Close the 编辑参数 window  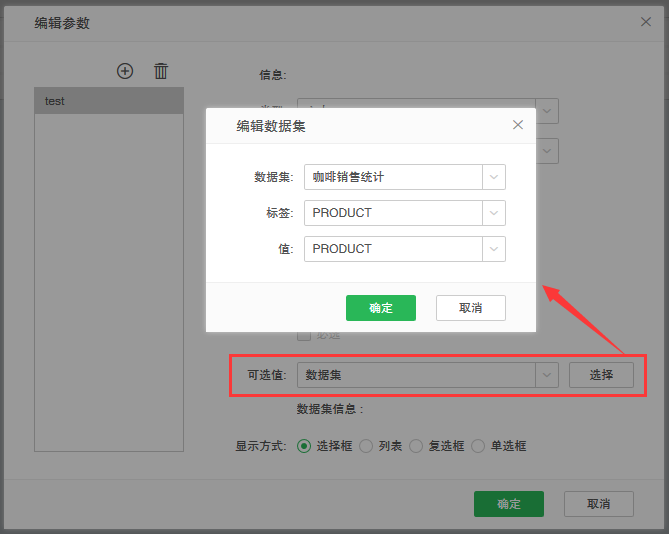pyautogui.click(x=647, y=21)
